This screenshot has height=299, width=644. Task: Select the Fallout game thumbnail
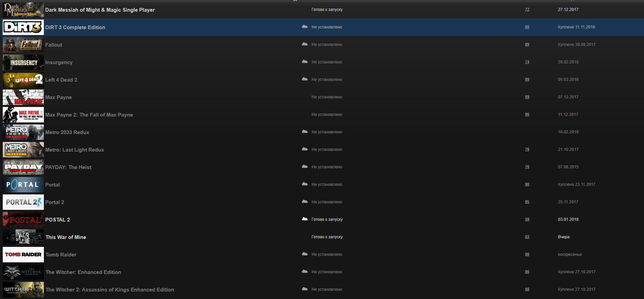click(x=23, y=45)
